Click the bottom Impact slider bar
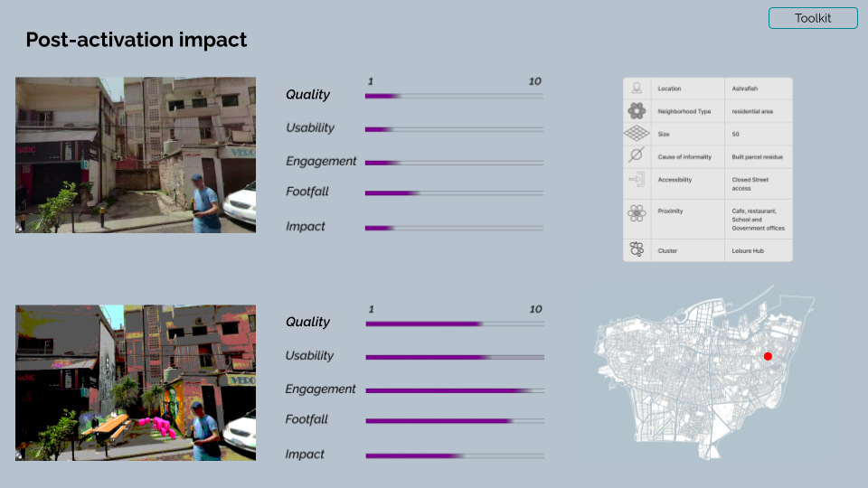Viewport: 868px width, 488px height. point(455,455)
